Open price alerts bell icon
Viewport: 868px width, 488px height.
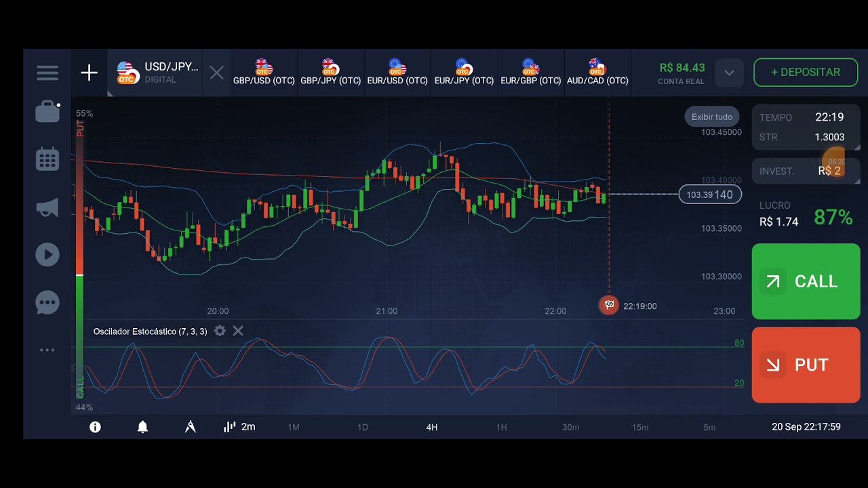[x=142, y=426]
